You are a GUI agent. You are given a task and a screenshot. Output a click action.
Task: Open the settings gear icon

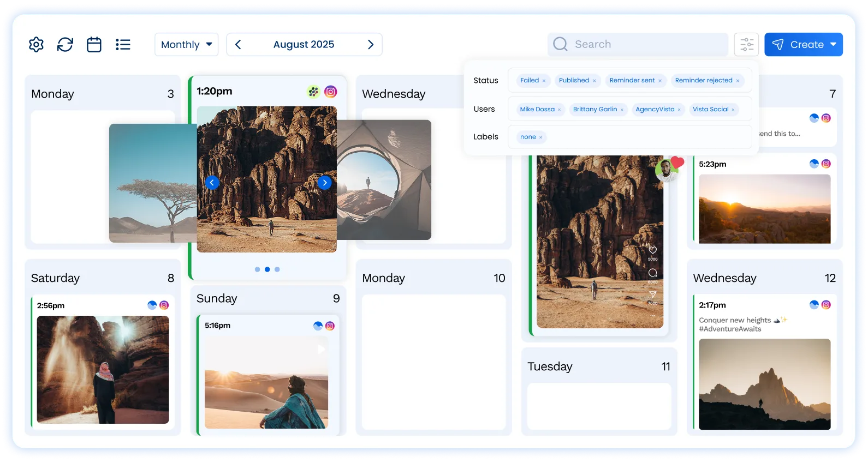[x=36, y=45]
